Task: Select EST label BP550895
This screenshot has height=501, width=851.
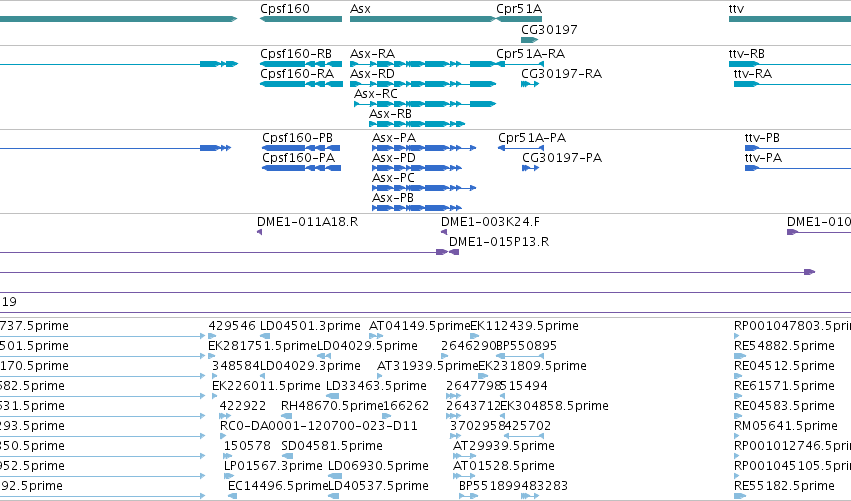Action: 526,346
